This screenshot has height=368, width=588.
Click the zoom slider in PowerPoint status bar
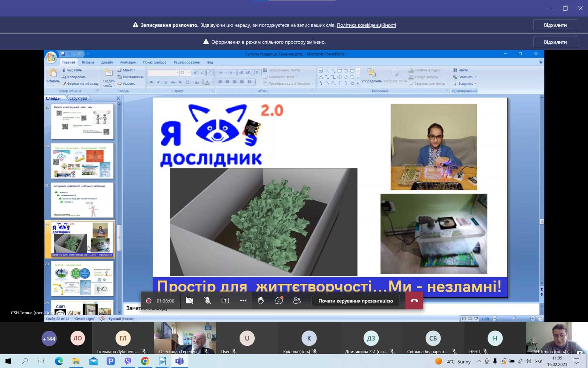click(514, 318)
